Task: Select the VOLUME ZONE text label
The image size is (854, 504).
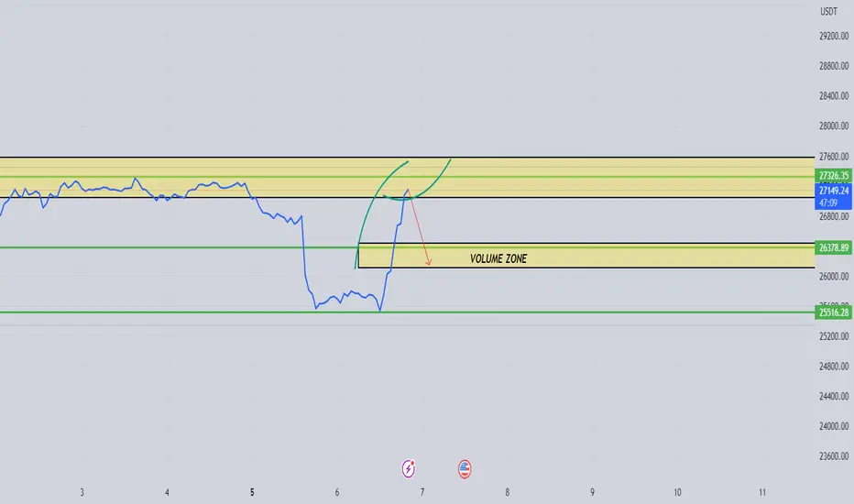Action: click(x=498, y=258)
